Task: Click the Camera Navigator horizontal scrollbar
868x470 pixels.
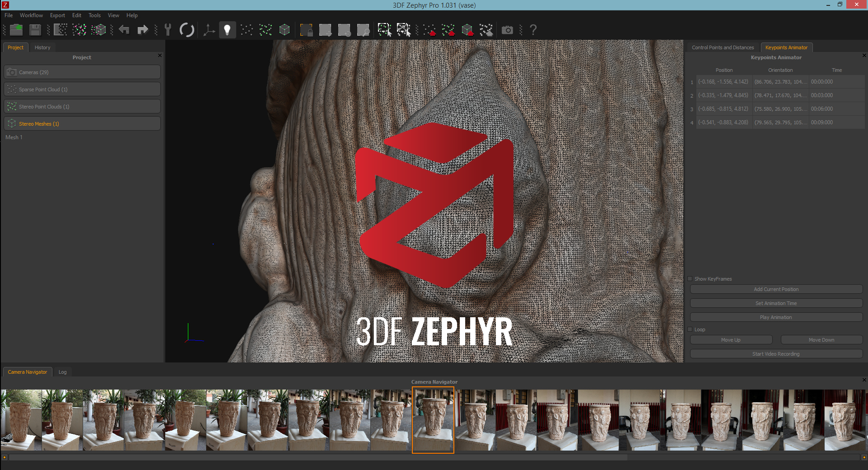Action: [x=318, y=457]
